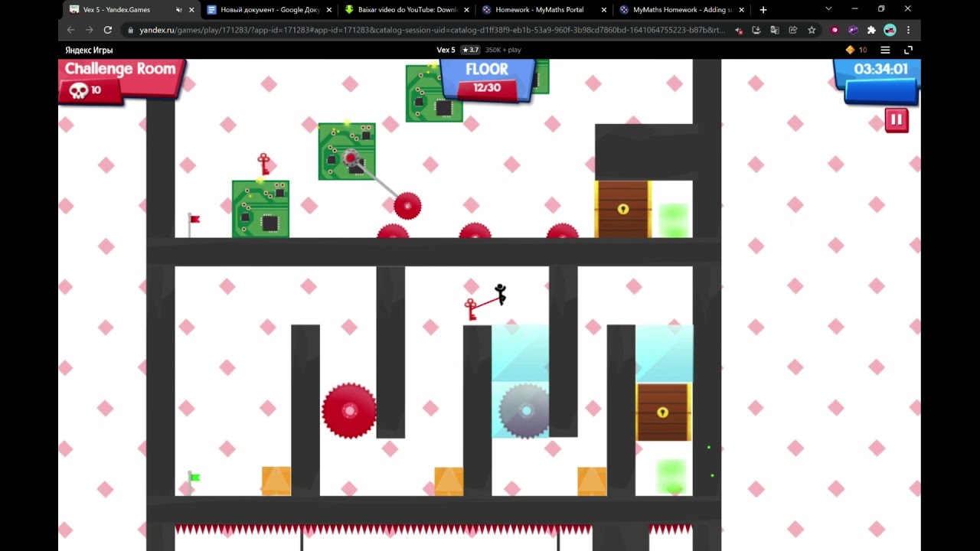Click the Challenge Room banner

[120, 69]
